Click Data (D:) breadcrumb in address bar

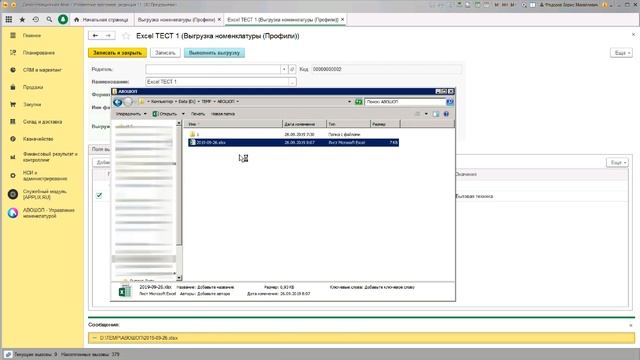pyautogui.click(x=188, y=102)
